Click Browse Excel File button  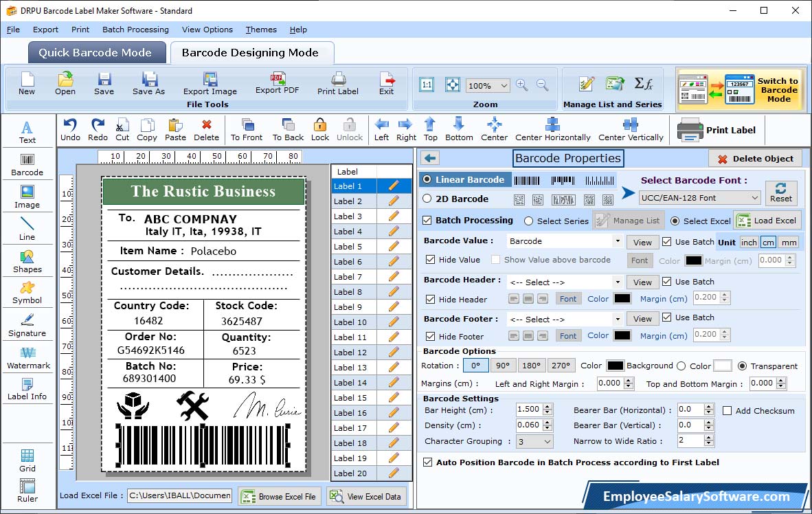[x=280, y=496]
